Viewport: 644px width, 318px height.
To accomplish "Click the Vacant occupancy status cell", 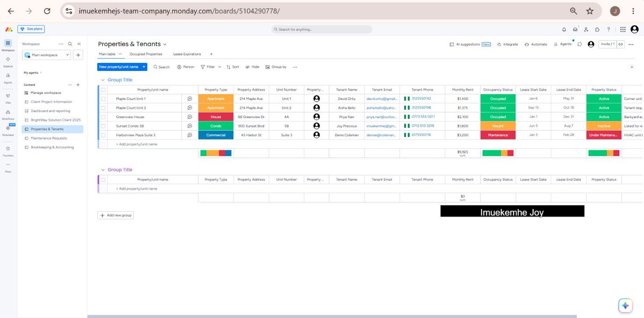I will pyautogui.click(x=497, y=126).
